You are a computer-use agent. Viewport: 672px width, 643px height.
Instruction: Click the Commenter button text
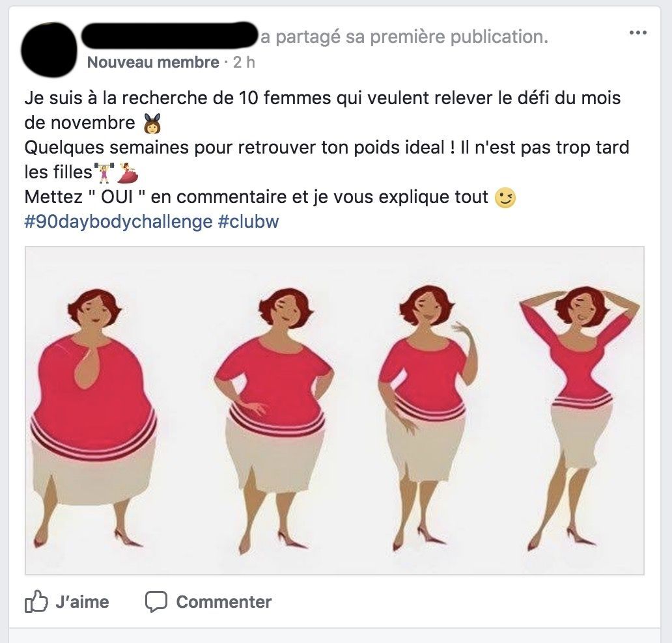point(224,602)
